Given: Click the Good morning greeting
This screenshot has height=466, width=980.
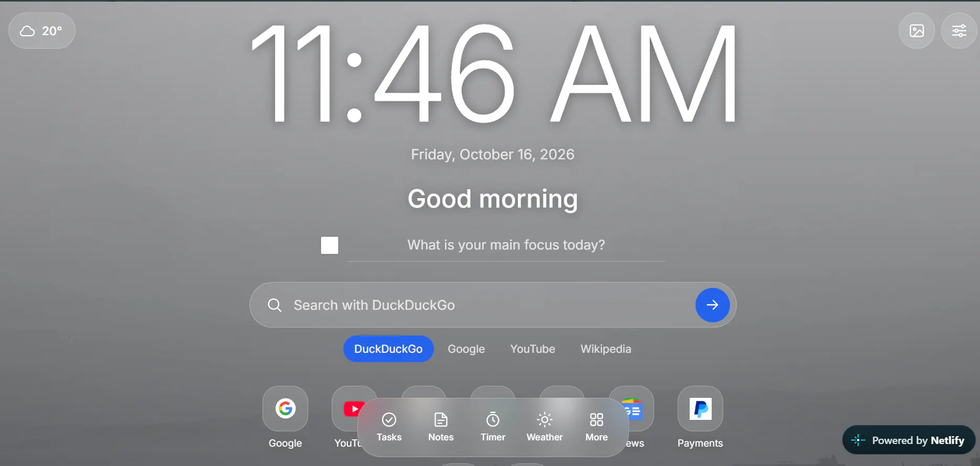Looking at the screenshot, I should pos(493,199).
